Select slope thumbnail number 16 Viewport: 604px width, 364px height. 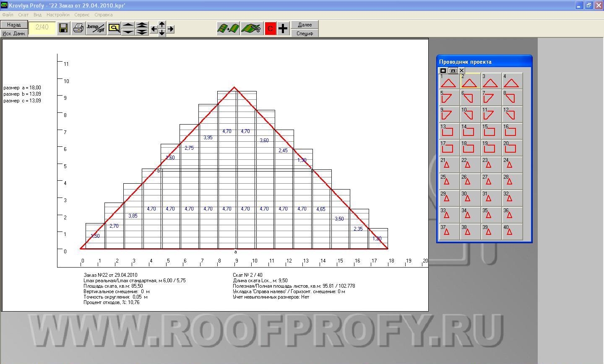pos(512,131)
